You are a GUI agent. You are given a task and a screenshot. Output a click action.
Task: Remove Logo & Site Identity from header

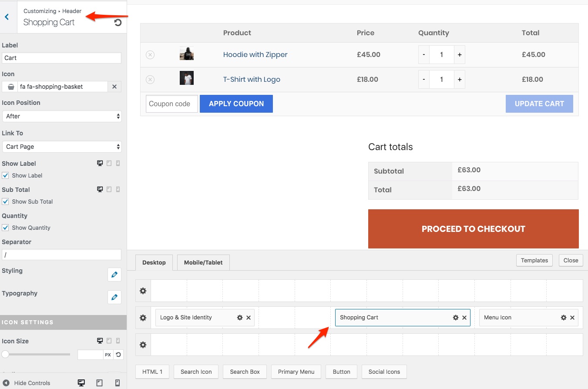[x=249, y=318]
